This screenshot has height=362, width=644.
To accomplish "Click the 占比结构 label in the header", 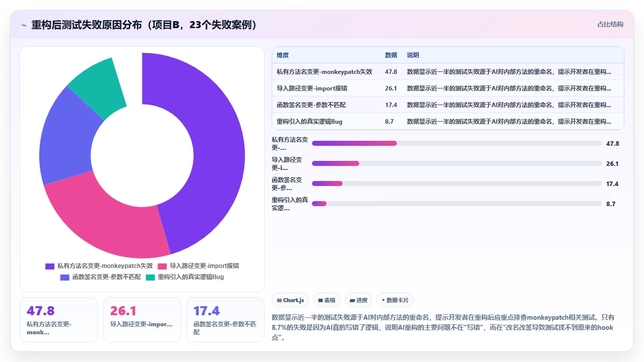I will [610, 24].
